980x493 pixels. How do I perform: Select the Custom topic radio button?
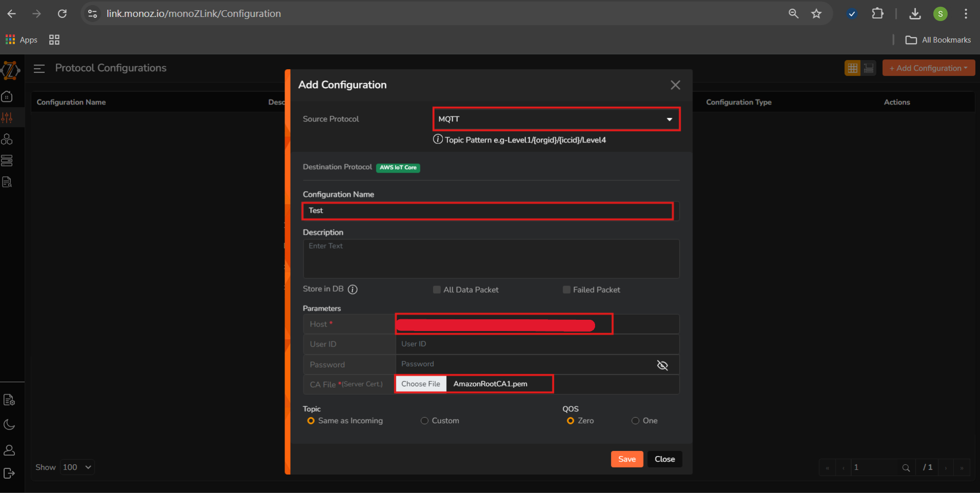click(424, 421)
